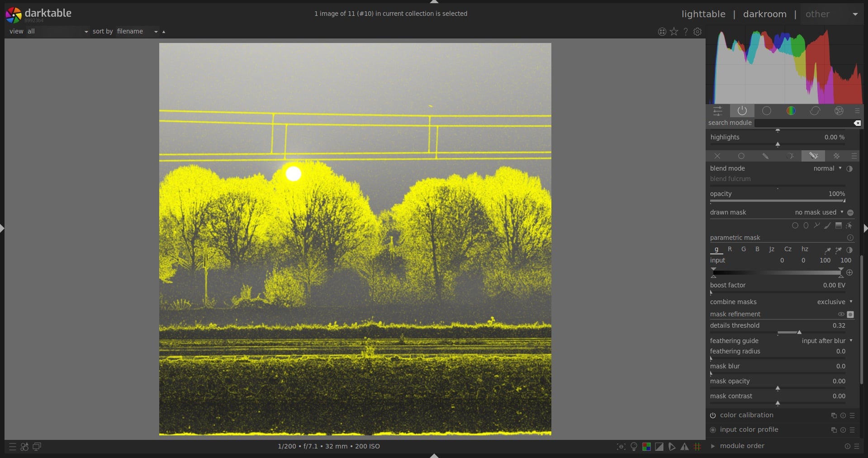Open the combine masks exclusive dropdown
This screenshot has width=868, height=458.
click(834, 302)
